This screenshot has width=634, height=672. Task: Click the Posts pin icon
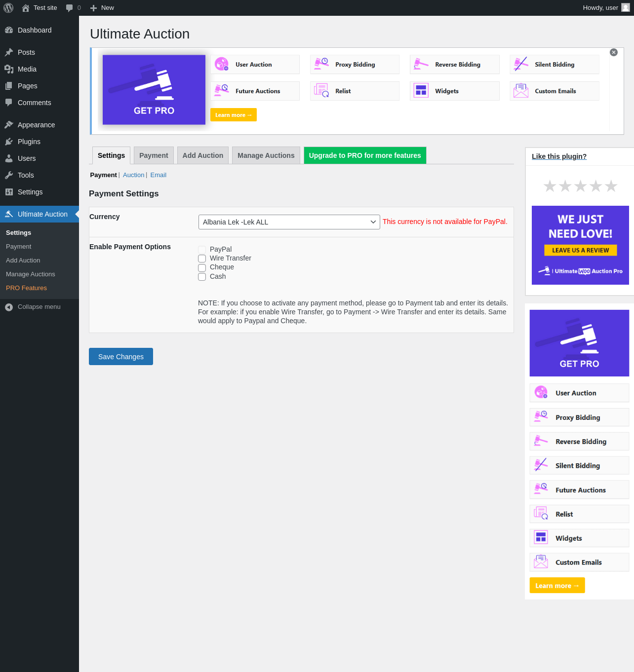[x=9, y=52]
